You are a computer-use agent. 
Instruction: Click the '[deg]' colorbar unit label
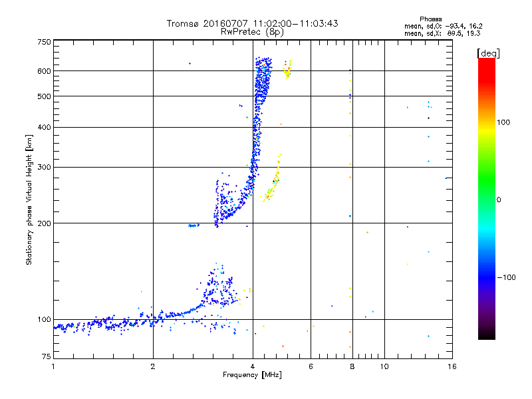tap(488, 53)
